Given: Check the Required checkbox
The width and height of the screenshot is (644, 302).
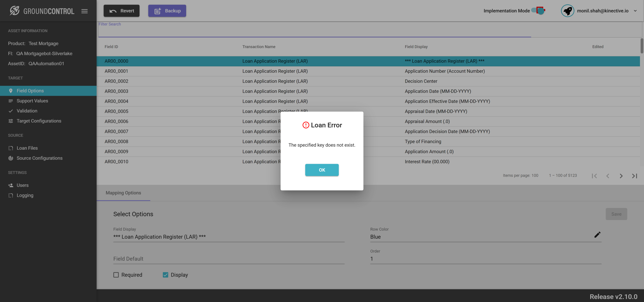Looking at the screenshot, I should tap(116, 275).
